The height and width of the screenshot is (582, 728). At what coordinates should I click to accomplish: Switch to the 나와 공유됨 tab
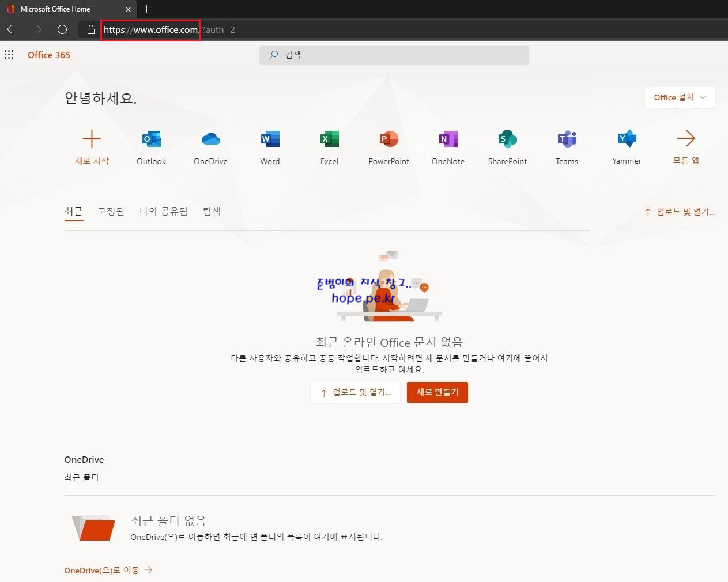pos(164,211)
